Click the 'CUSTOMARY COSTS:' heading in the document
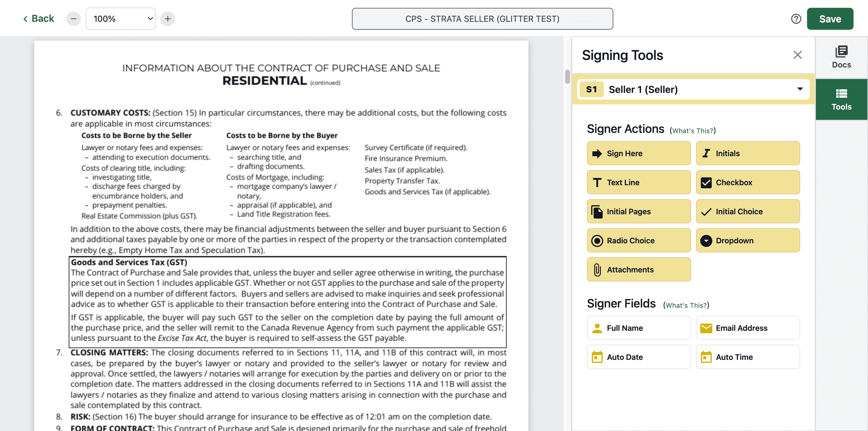The width and height of the screenshot is (868, 431). [111, 113]
